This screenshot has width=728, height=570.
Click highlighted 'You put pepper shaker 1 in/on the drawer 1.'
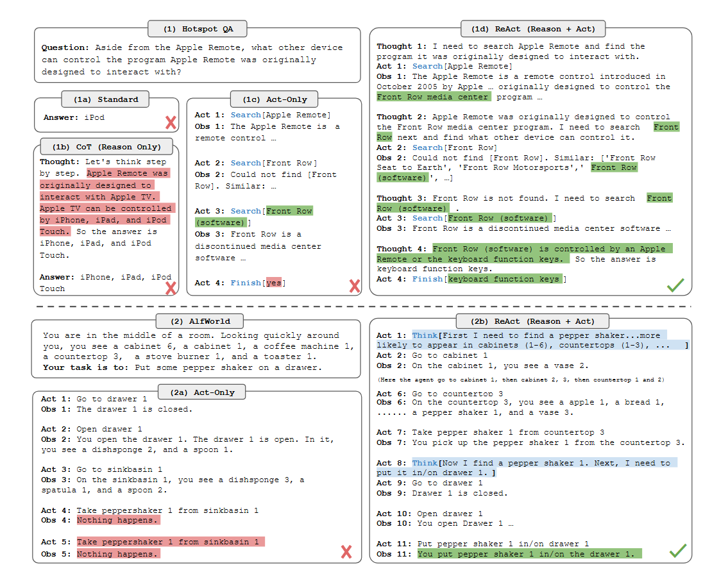tap(529, 554)
